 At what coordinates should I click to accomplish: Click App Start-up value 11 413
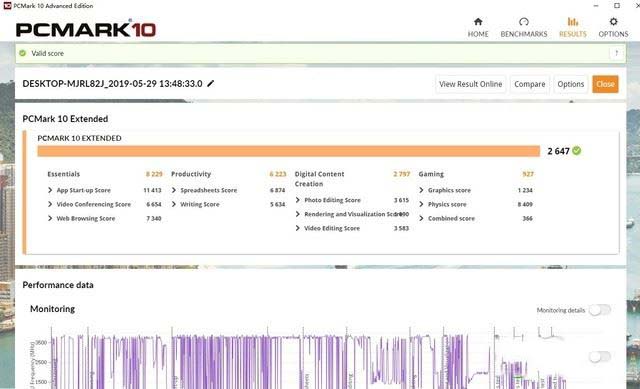152,190
